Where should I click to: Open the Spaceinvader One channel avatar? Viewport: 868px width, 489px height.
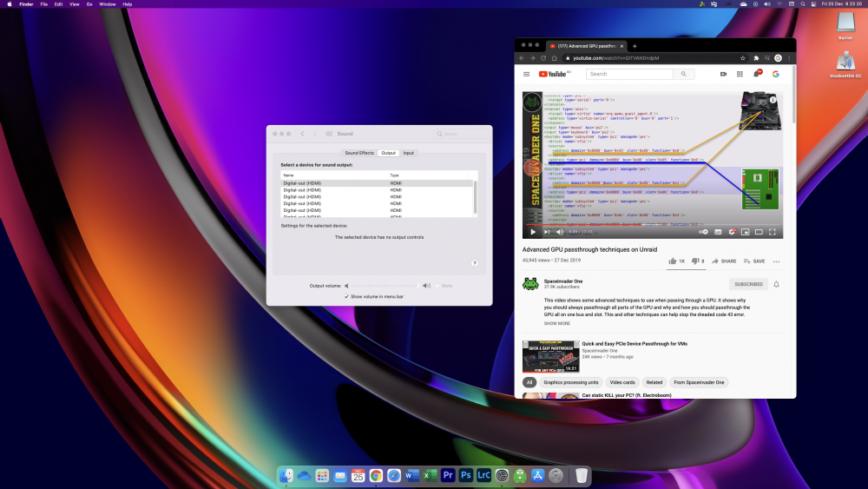coord(530,283)
